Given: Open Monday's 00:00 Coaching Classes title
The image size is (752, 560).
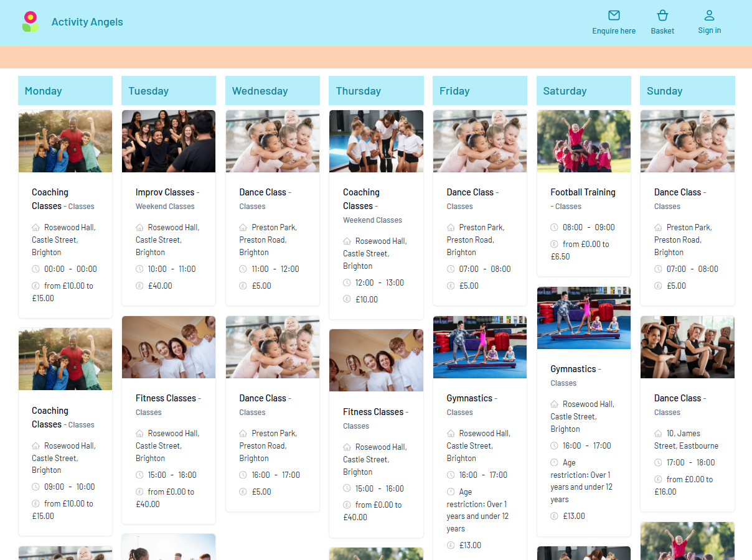Looking at the screenshot, I should (x=50, y=199).
